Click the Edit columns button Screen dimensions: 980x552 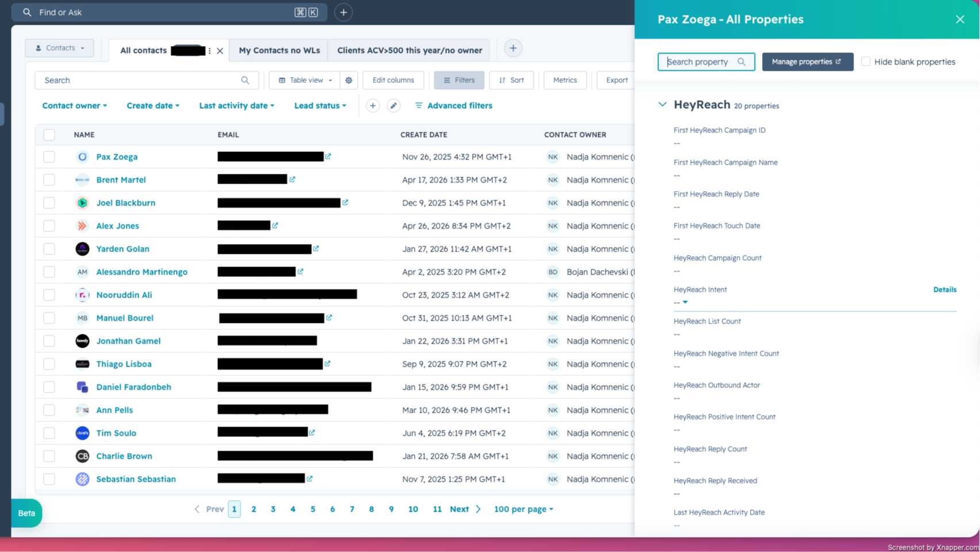[393, 80]
